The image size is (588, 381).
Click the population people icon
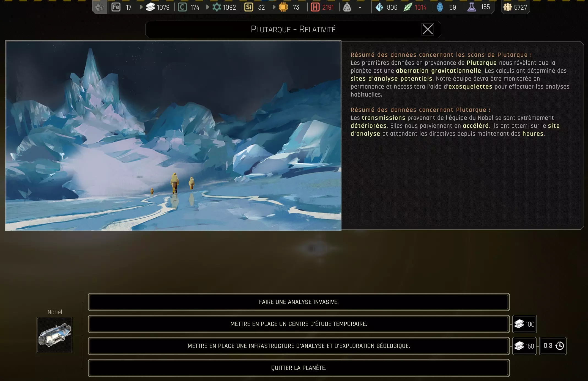tap(508, 7)
